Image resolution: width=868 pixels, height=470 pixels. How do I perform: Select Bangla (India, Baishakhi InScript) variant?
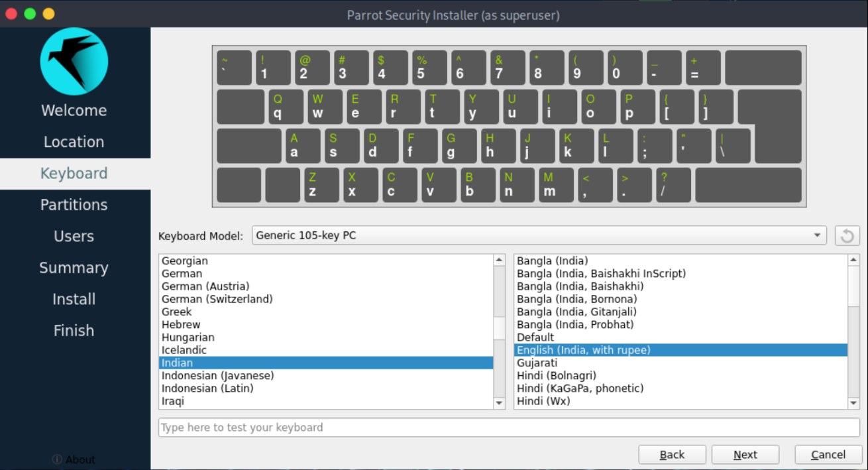[681, 274]
